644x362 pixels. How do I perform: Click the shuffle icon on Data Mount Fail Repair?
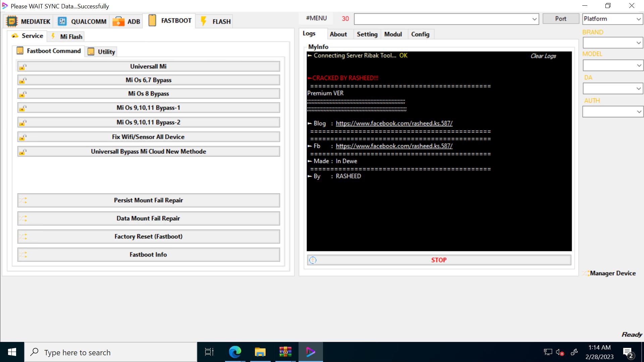click(x=23, y=219)
